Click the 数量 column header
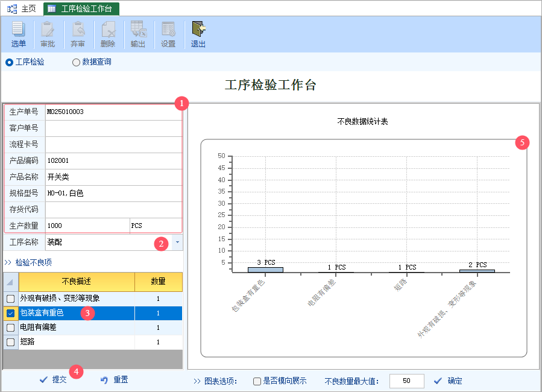Viewport: 542px width, 392px height. point(159,282)
